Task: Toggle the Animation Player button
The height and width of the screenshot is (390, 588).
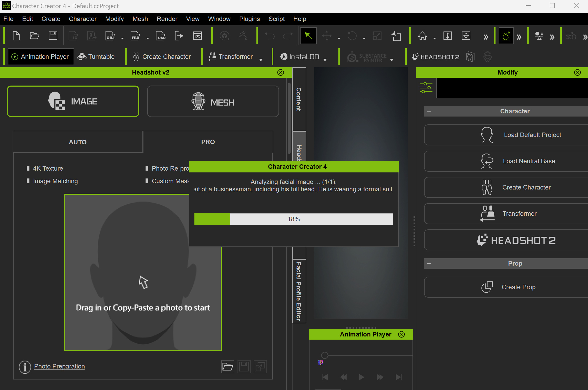Action: coord(41,57)
